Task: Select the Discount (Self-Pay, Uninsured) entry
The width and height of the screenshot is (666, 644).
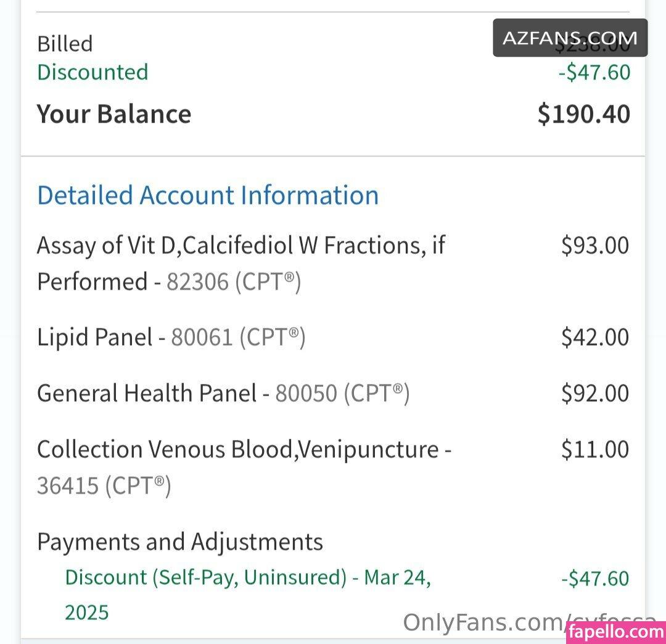Action: click(248, 595)
